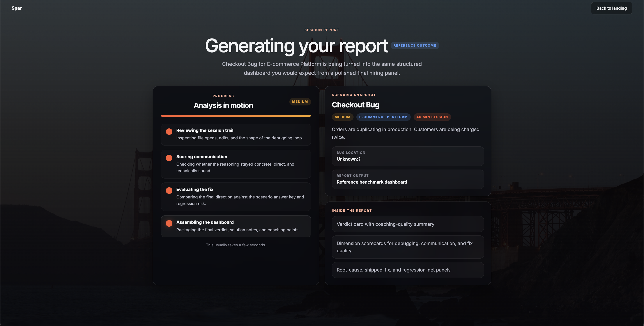Click the Medium badge in Progress card
This screenshot has width=644, height=326.
click(300, 102)
